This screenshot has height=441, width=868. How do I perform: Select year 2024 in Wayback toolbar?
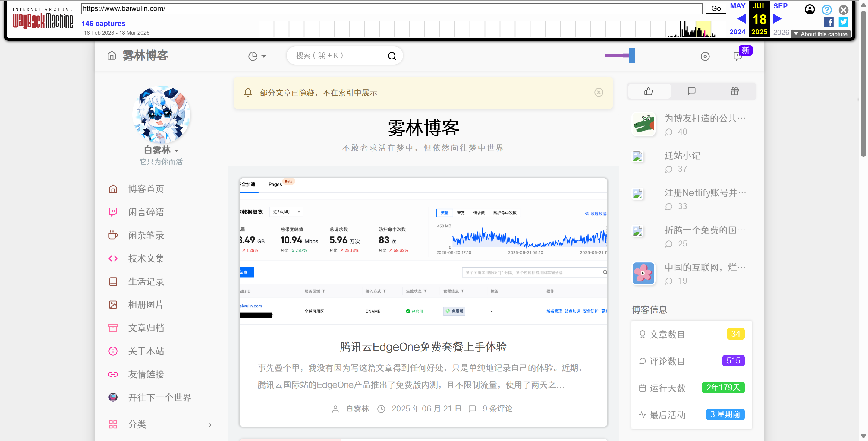737,32
